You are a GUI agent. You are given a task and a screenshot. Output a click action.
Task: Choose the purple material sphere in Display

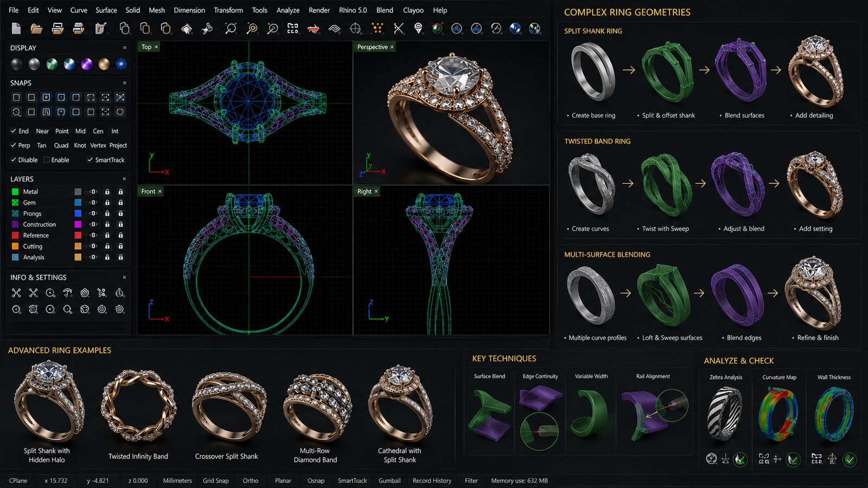click(x=87, y=65)
